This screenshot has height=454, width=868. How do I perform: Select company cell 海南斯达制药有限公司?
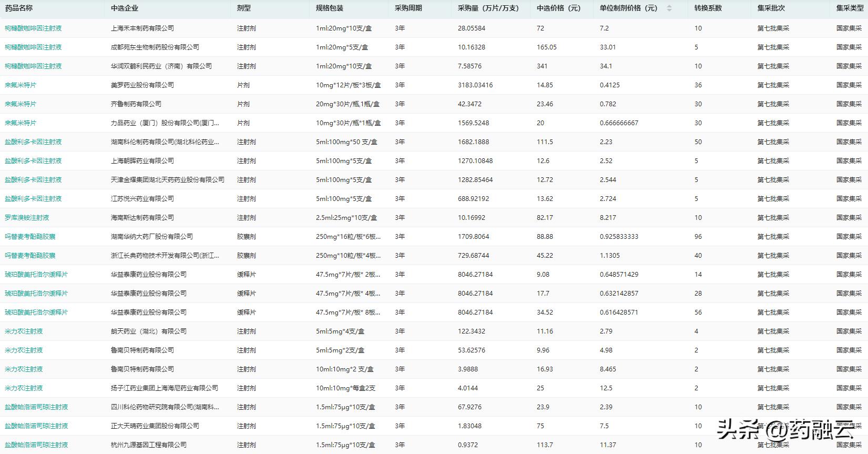pyautogui.click(x=142, y=218)
